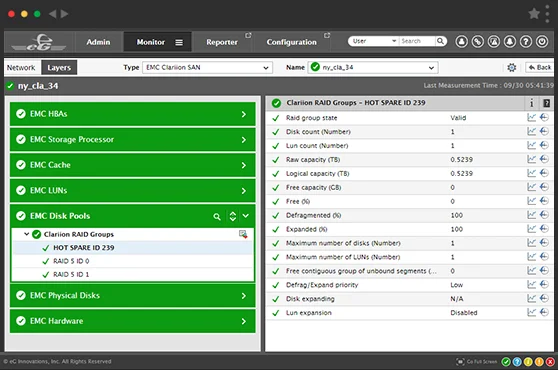Switch to the Layers tab
This screenshot has height=370, width=558.
tap(59, 68)
